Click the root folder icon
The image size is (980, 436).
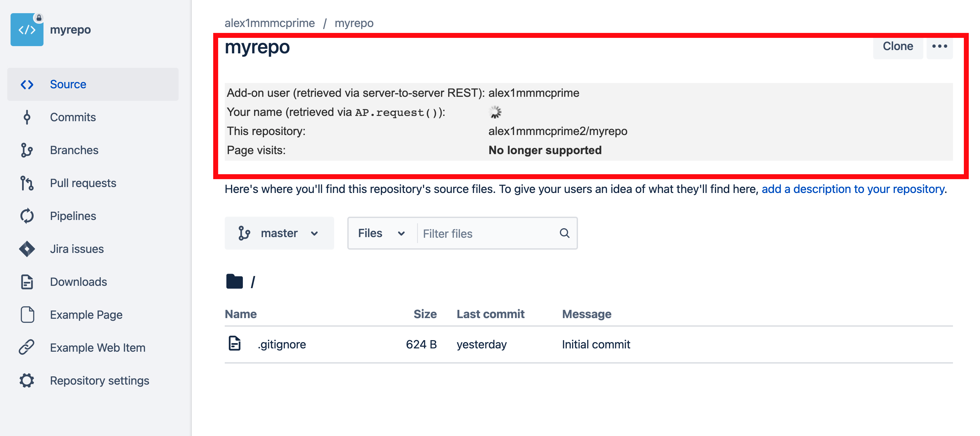click(234, 281)
